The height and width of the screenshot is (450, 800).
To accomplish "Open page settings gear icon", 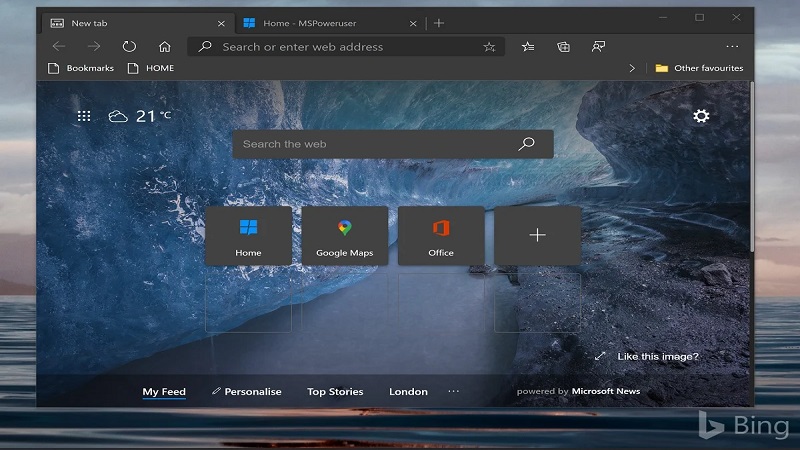I will (x=701, y=116).
